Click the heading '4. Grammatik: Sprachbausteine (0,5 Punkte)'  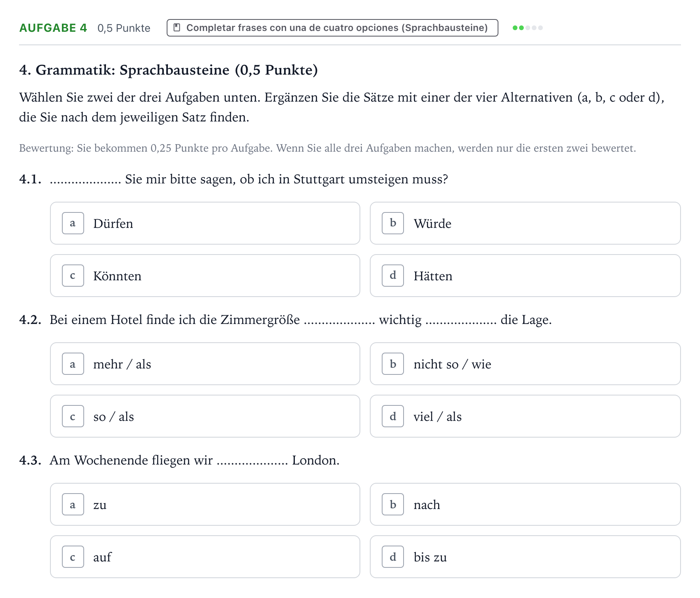[x=169, y=70]
